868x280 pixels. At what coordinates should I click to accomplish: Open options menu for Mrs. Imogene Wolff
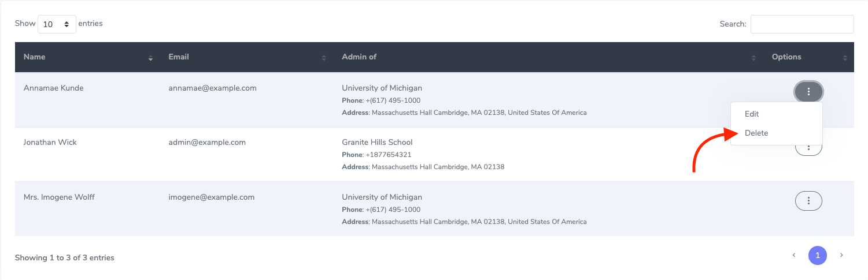(x=808, y=201)
